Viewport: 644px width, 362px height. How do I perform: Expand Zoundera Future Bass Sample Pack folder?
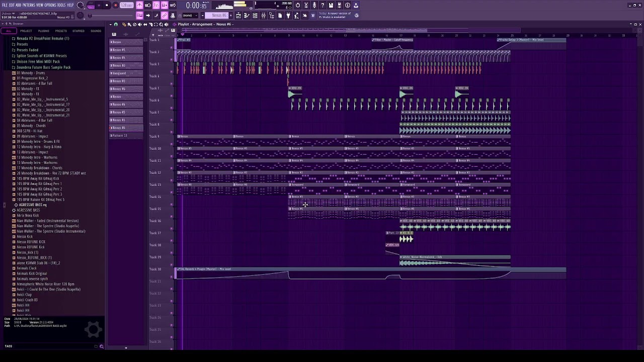(43, 67)
